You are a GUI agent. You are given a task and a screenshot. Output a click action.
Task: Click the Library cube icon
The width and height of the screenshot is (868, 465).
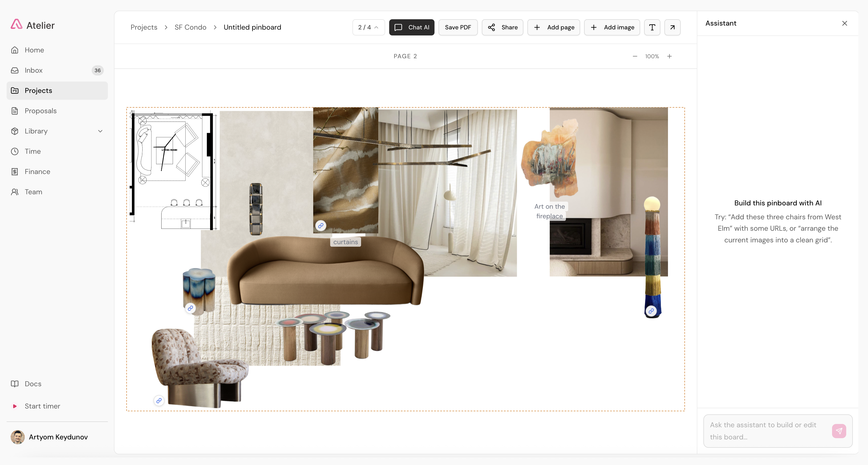coord(14,131)
